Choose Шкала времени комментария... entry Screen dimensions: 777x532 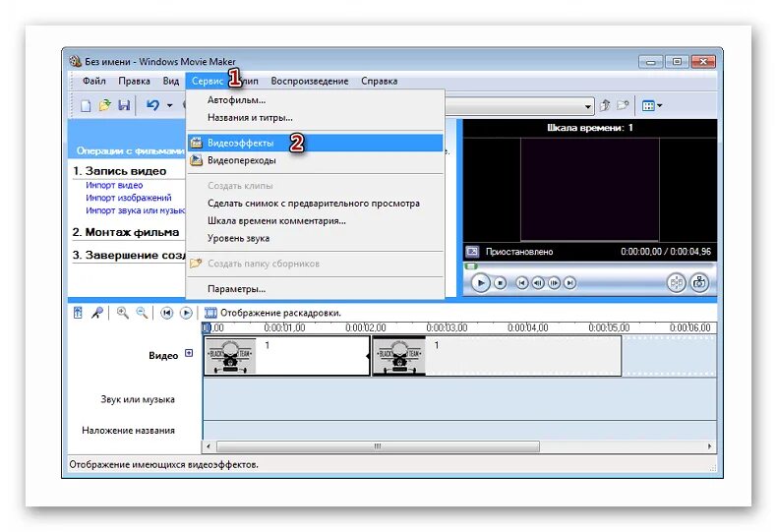pyautogui.click(x=315, y=221)
